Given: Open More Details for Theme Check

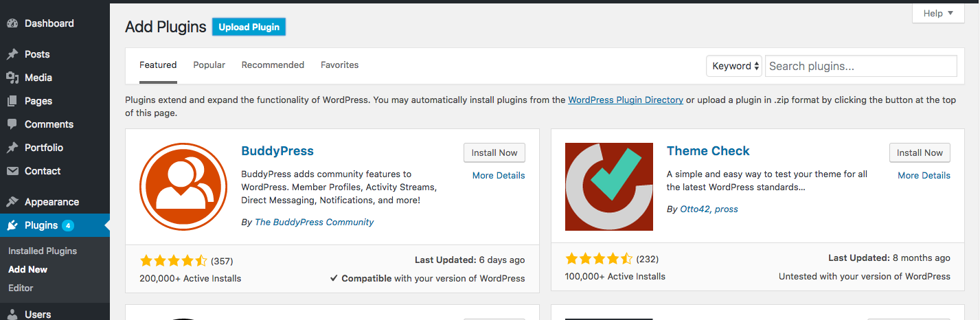Looking at the screenshot, I should click(924, 176).
